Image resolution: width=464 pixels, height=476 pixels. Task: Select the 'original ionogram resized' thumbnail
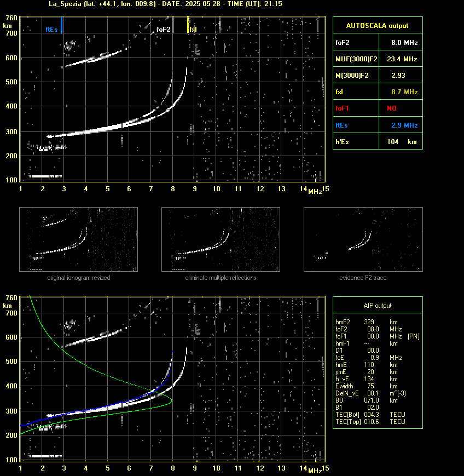[x=79, y=239]
